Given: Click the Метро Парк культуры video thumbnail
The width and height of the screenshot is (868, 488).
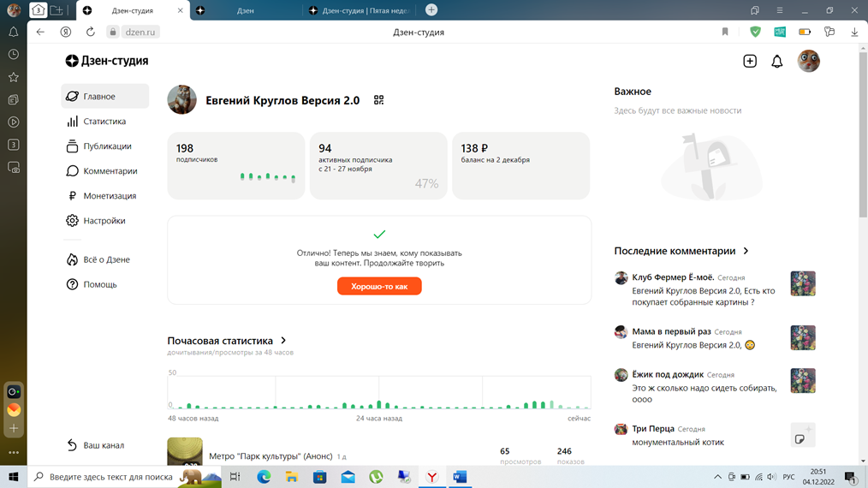Looking at the screenshot, I should click(185, 451).
